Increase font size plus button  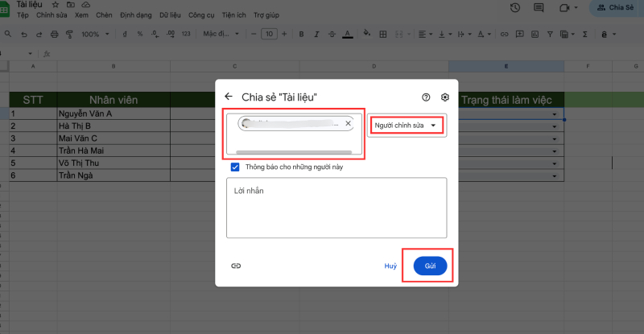pyautogui.click(x=284, y=34)
